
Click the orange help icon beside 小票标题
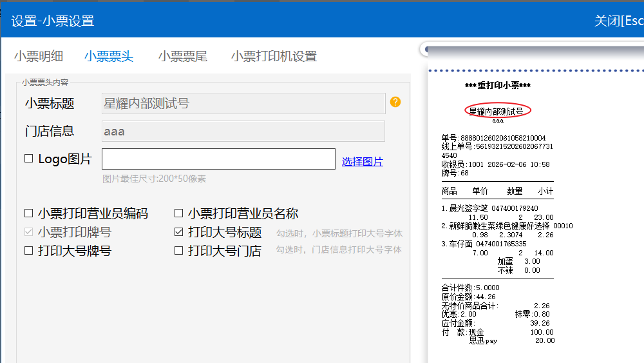pos(395,102)
